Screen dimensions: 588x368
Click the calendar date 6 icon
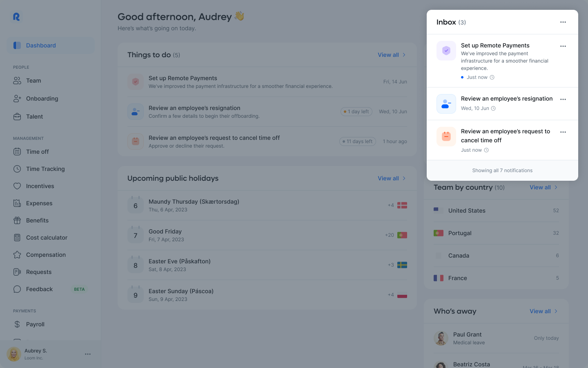[136, 205]
